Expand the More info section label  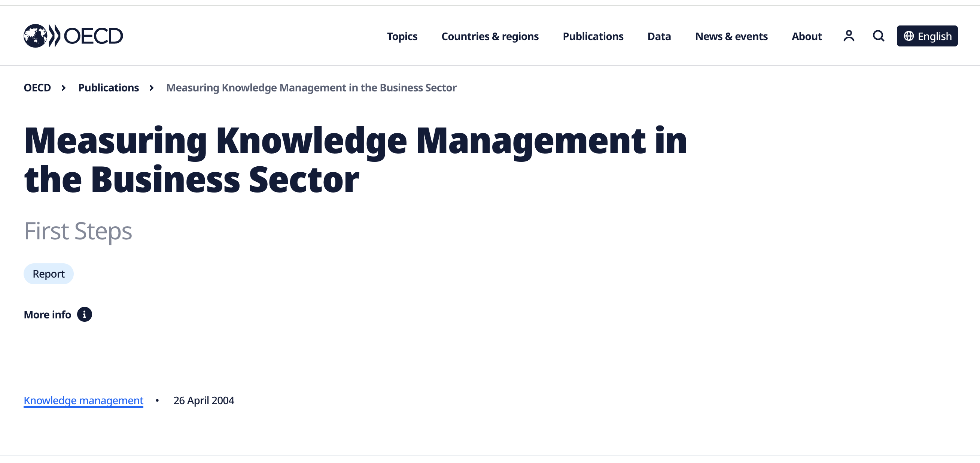click(x=48, y=315)
